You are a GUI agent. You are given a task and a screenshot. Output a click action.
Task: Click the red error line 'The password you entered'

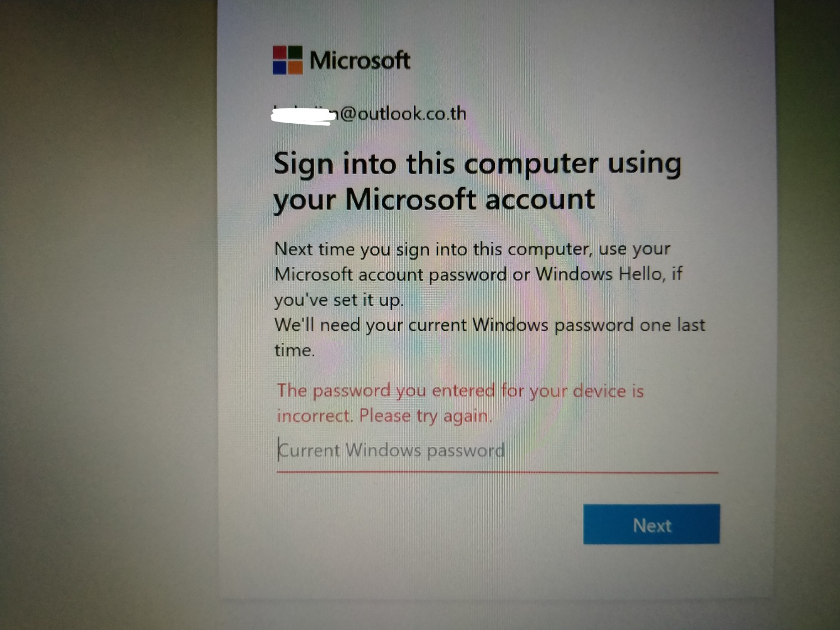[x=460, y=390]
